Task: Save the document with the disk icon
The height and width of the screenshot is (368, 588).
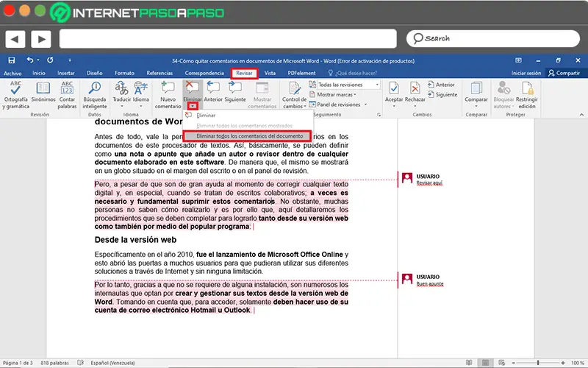Action: (x=12, y=60)
